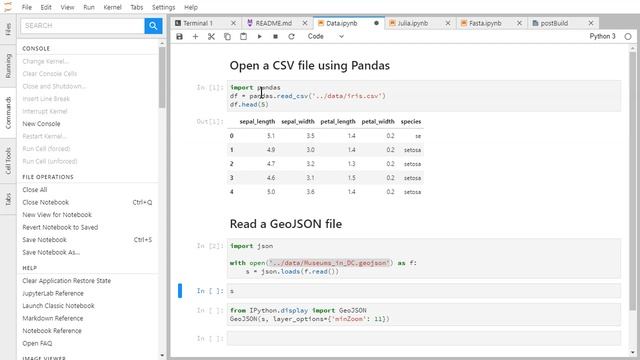Click the species column header
This screenshot has height=360, width=640.
[x=411, y=122]
